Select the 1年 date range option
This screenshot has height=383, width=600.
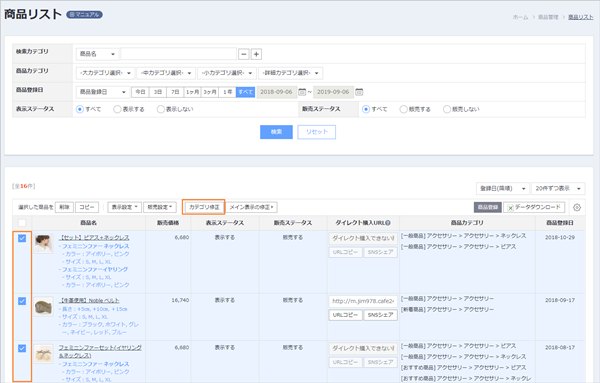coord(227,92)
